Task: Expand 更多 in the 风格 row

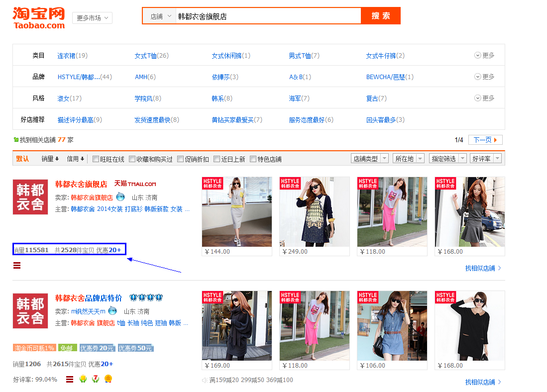Action: click(484, 98)
